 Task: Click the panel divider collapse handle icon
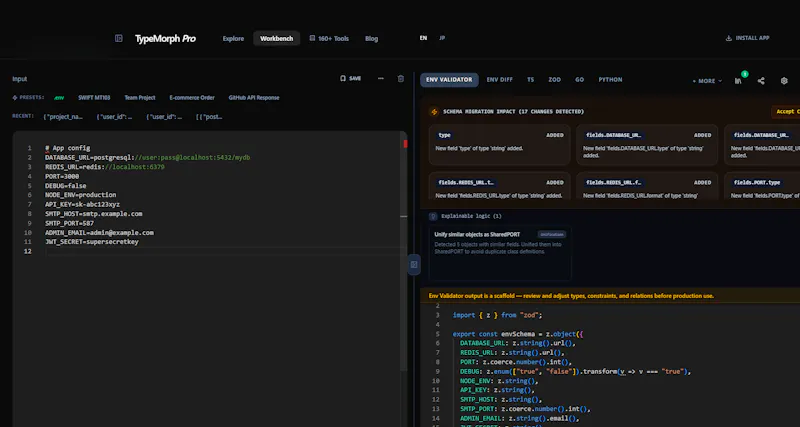pos(414,264)
